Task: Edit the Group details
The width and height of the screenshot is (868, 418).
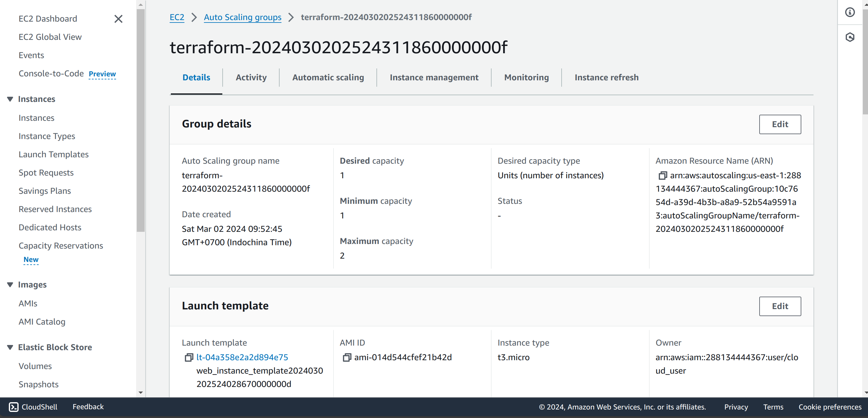Action: point(780,124)
